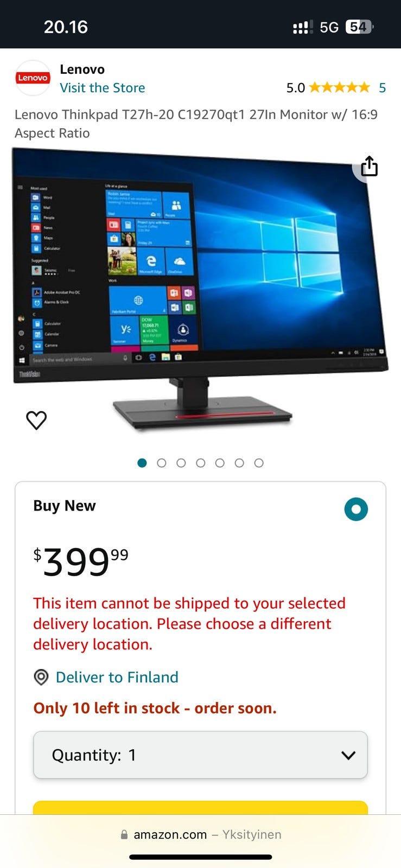The height and width of the screenshot is (868, 401).
Task: Tap the amazon.com address bar
Action: [x=200, y=834]
